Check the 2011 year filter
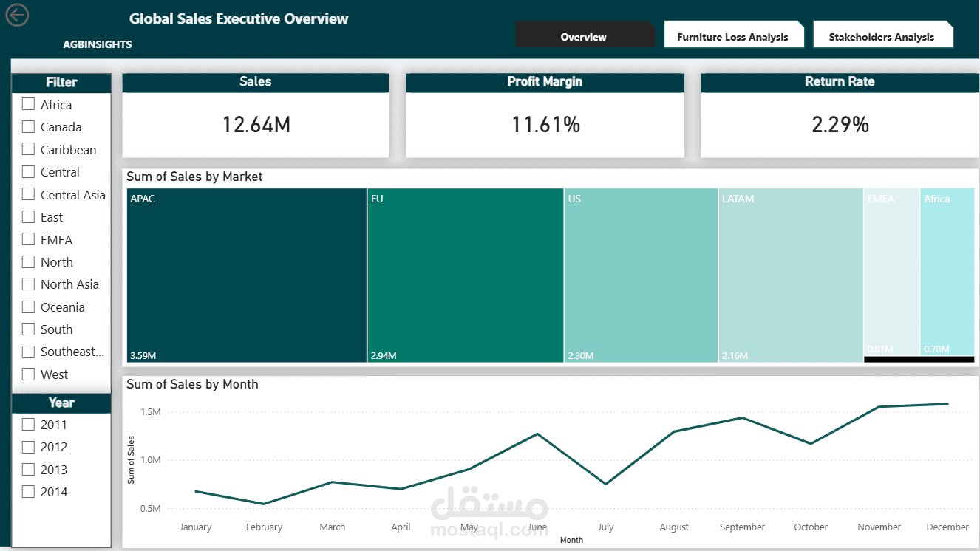Screen dimensions: 980x551 coord(28,424)
